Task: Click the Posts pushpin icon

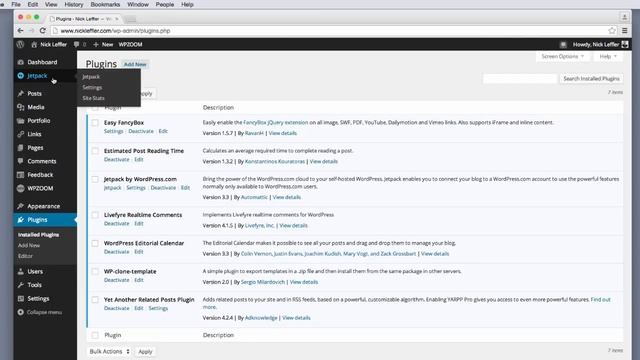Action: click(21, 93)
